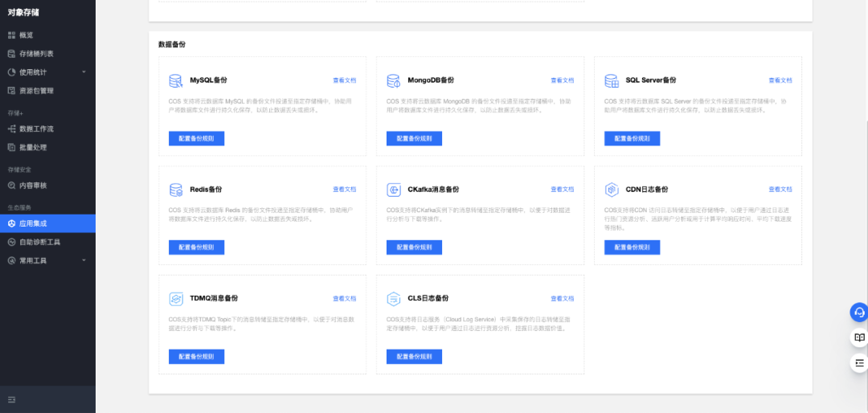Open 查看文档 link for MongoDB备份
Screen dimensions: 868x413
click(x=563, y=81)
